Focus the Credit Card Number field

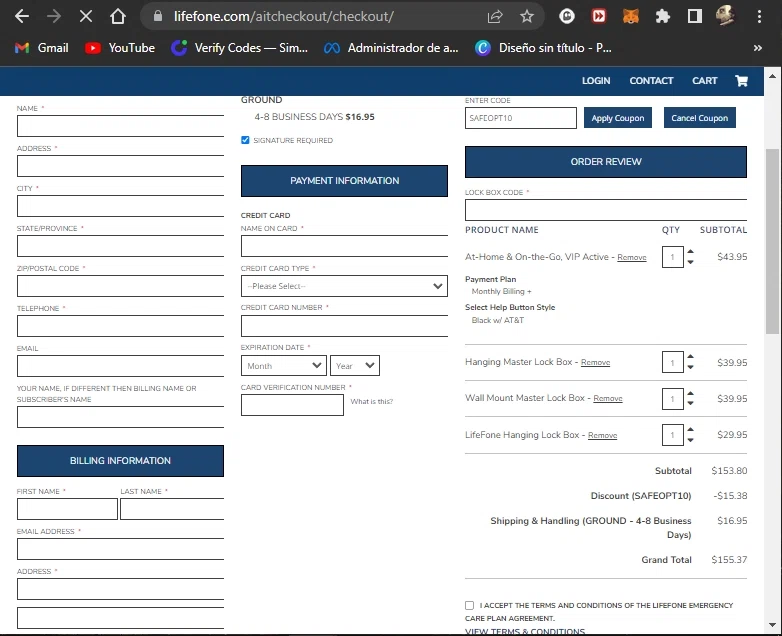coord(344,326)
